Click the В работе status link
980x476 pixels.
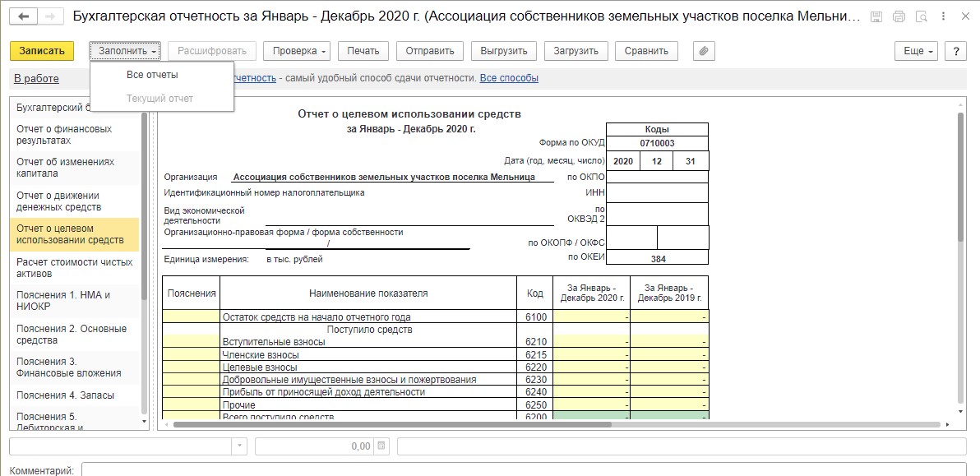tap(36, 79)
